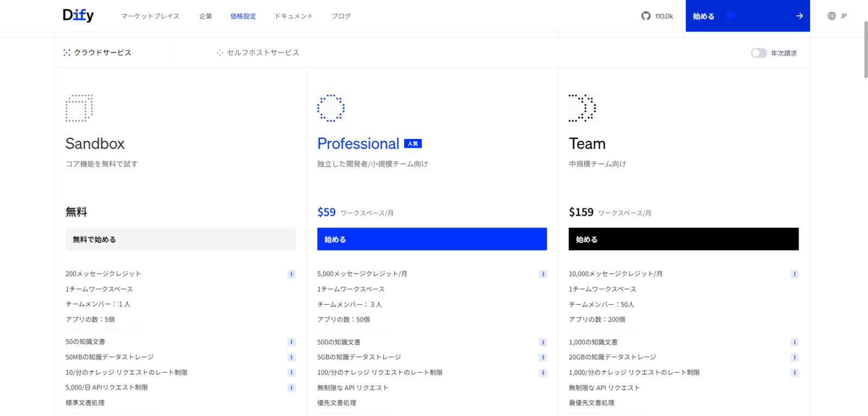
Task: Click 最優先文書処理 text
Action: click(x=591, y=403)
